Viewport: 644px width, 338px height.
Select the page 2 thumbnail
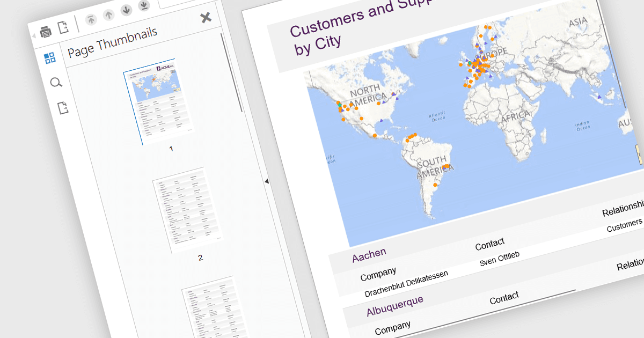coord(188,211)
